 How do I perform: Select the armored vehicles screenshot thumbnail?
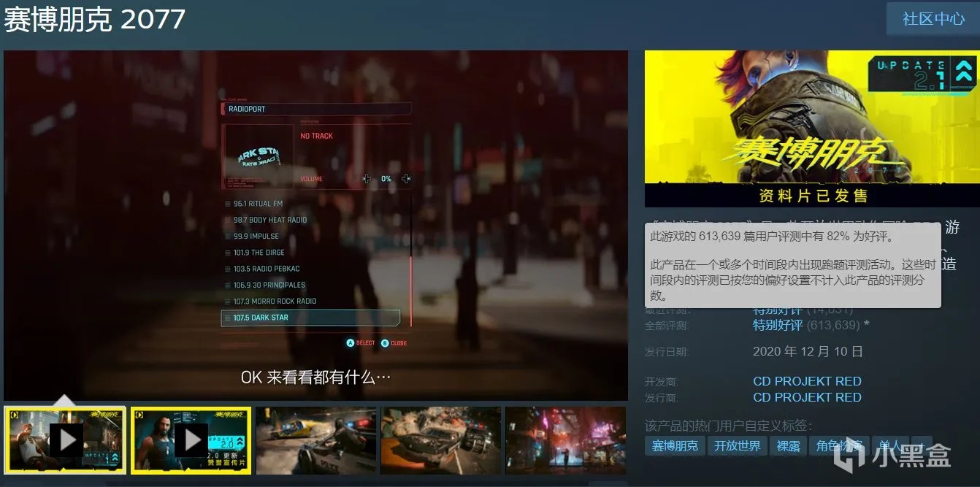441,440
